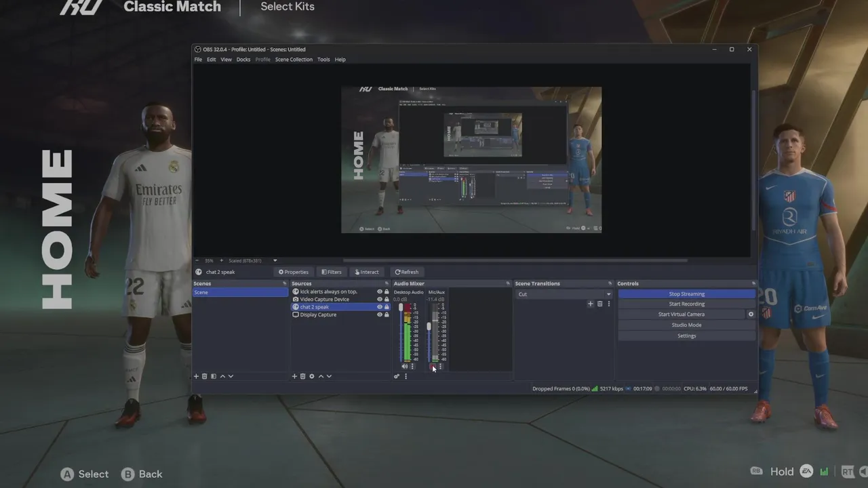Hide the Video Capture Device source
Screen dimensions: 868x488
[380, 299]
